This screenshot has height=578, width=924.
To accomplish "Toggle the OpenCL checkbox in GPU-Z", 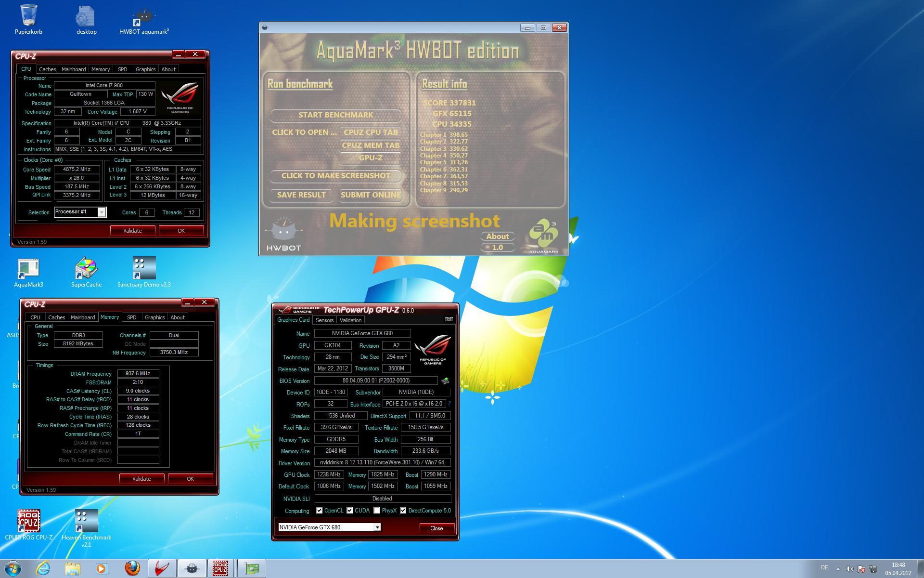I will [319, 511].
